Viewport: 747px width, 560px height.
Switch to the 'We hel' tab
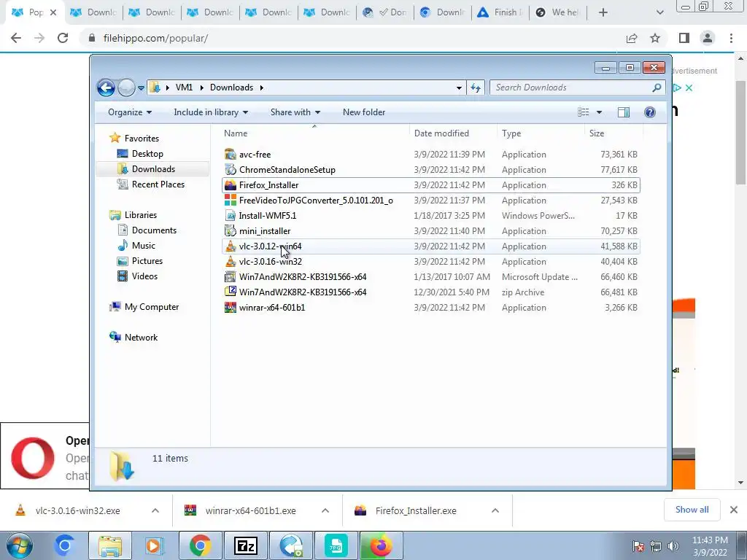[x=558, y=12]
